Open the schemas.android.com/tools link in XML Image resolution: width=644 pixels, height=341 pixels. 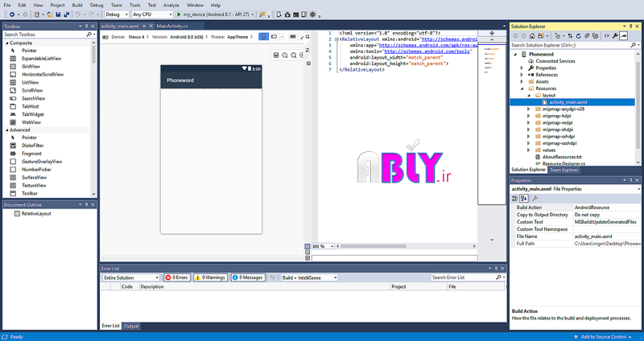pyautogui.click(x=427, y=51)
